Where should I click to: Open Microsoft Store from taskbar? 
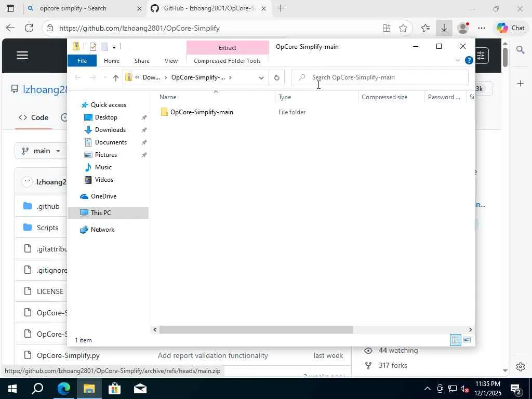point(114,389)
